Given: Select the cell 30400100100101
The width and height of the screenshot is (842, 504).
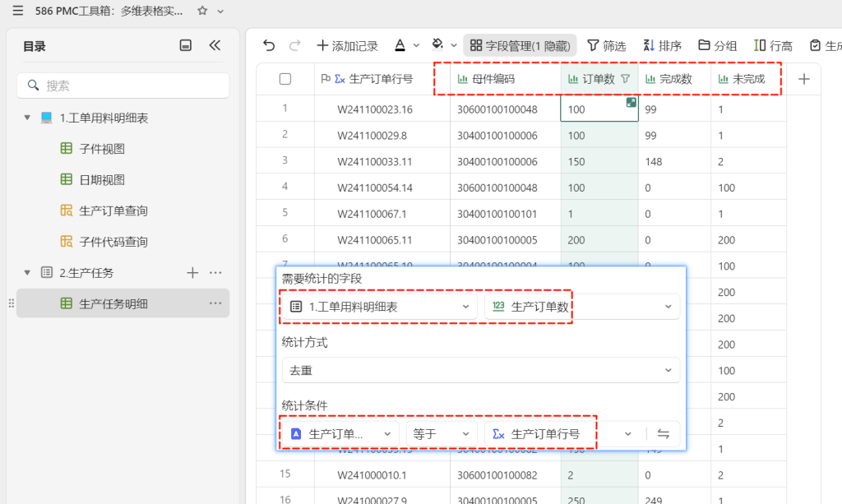Looking at the screenshot, I should 506,214.
